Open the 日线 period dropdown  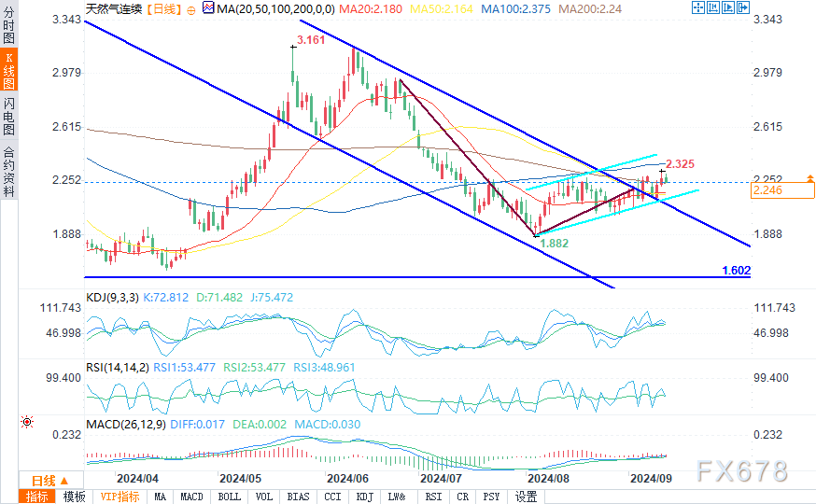pyautogui.click(x=50, y=481)
